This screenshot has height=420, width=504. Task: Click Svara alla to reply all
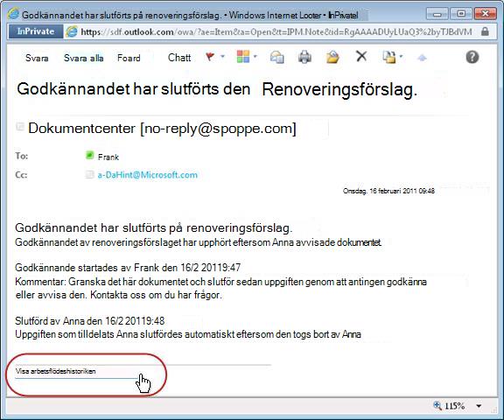[84, 58]
